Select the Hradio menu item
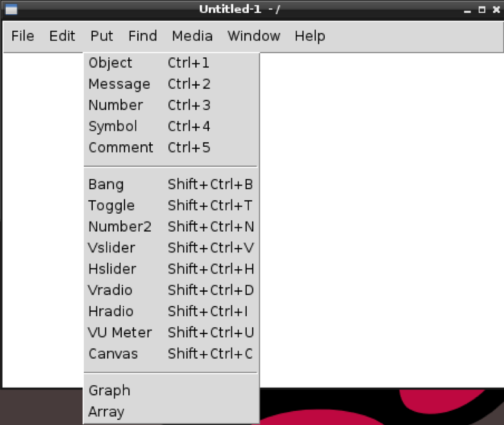 pyautogui.click(x=171, y=311)
